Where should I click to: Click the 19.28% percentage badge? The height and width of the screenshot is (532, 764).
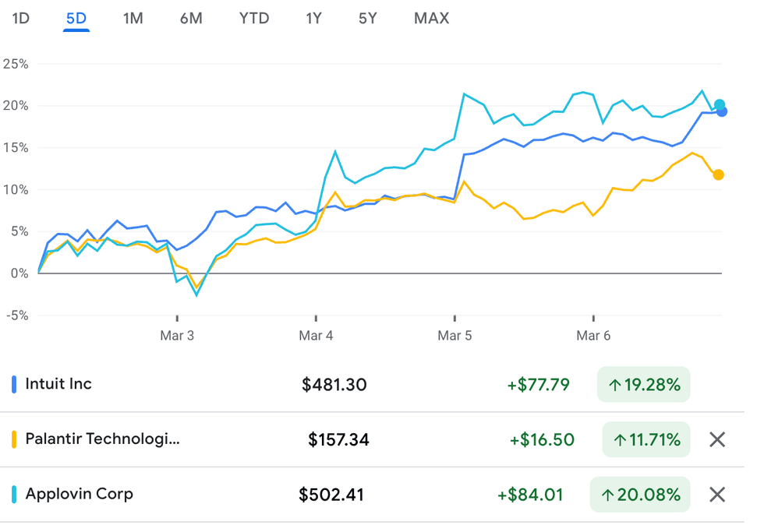(x=643, y=384)
